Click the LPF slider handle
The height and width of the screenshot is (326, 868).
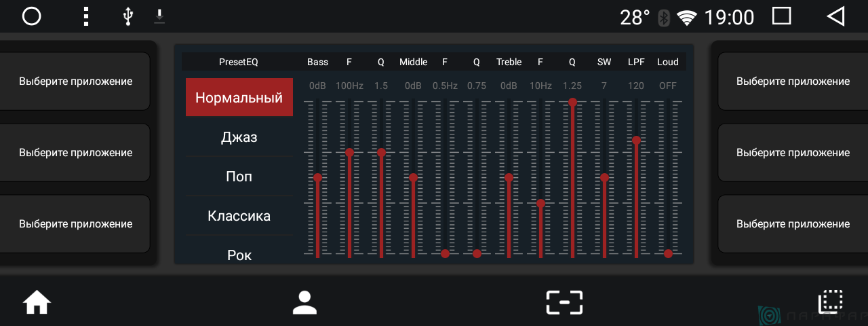click(x=636, y=140)
